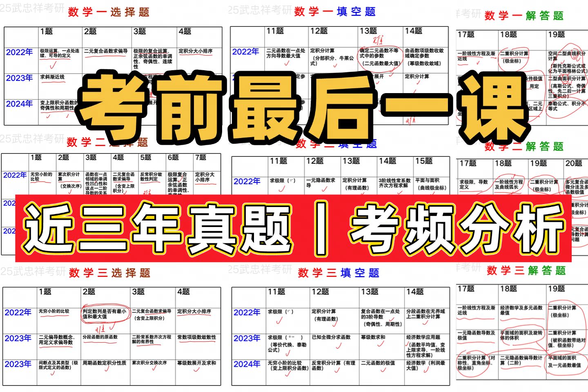Click cell "幂级数求和" in 数学三填空题
Image resolution: width=588 pixels, height=392 pixels.
(373, 337)
